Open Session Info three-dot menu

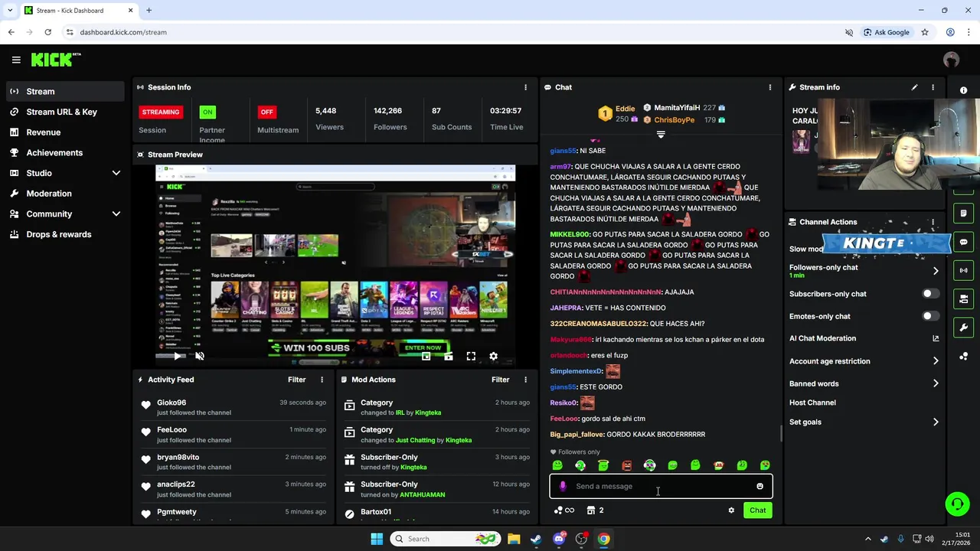[525, 87]
